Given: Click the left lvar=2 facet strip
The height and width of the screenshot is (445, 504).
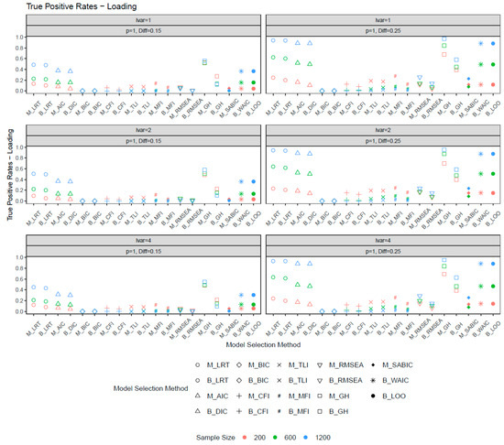Looking at the screenshot, I should [143, 130].
